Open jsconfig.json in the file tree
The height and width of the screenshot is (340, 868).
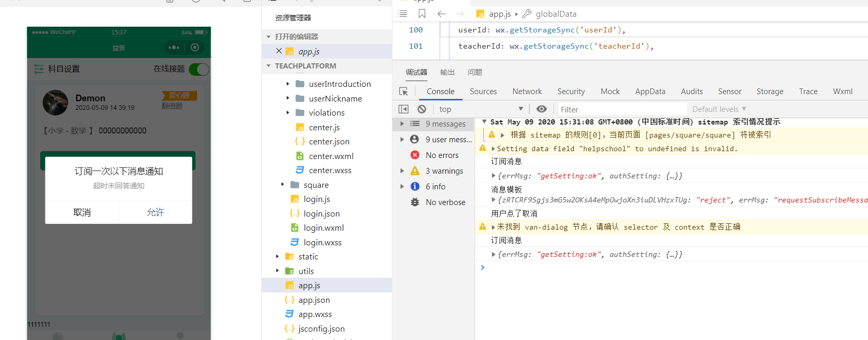coord(321,328)
